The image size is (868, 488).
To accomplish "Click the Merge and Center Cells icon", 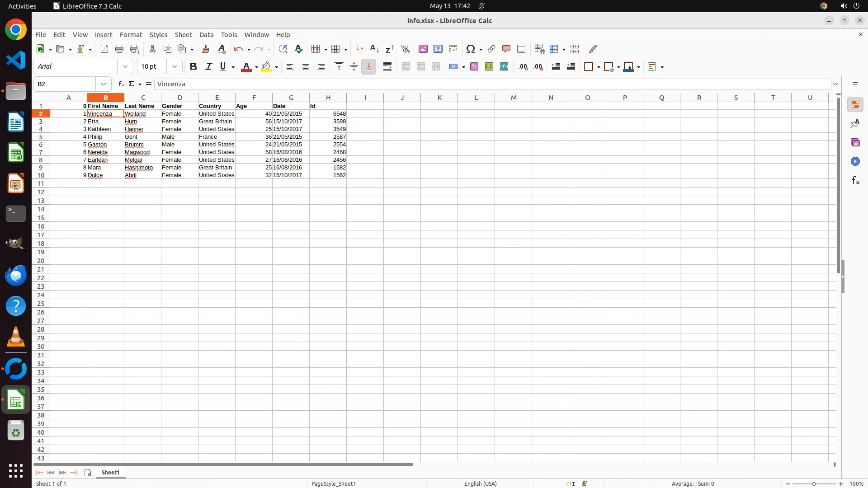I will tap(406, 67).
